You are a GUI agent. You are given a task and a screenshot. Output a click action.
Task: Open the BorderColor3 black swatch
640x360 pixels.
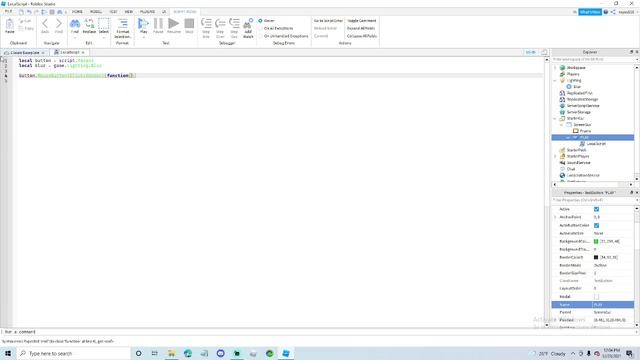click(x=596, y=257)
